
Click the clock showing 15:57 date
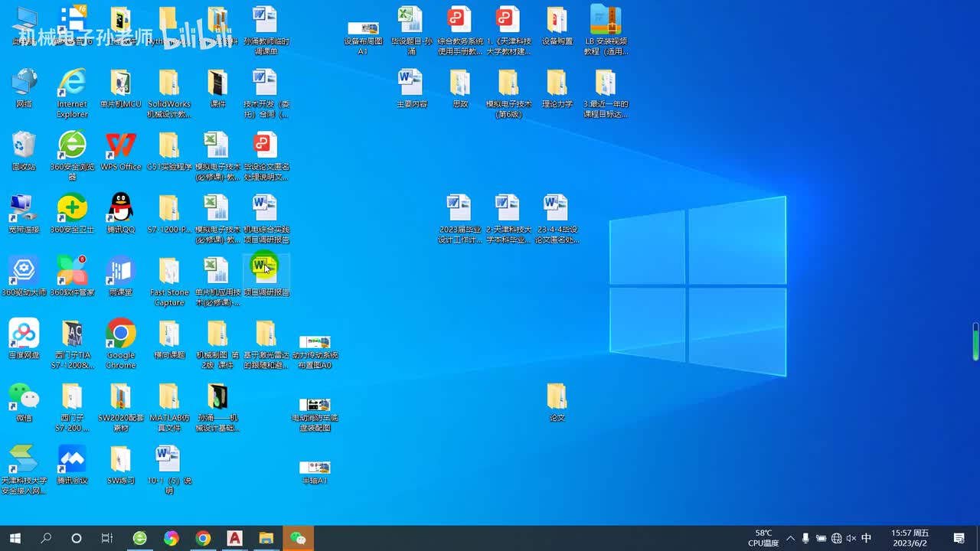click(x=910, y=538)
